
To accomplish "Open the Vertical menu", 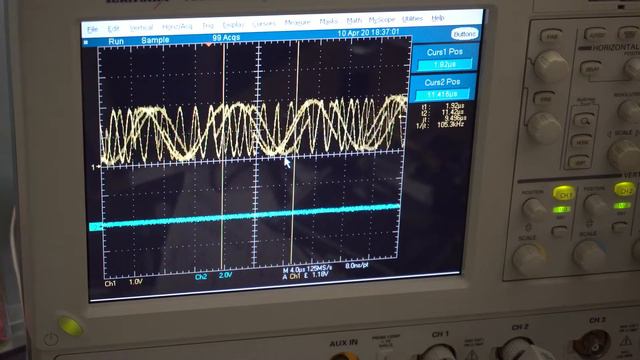I will pos(141,27).
